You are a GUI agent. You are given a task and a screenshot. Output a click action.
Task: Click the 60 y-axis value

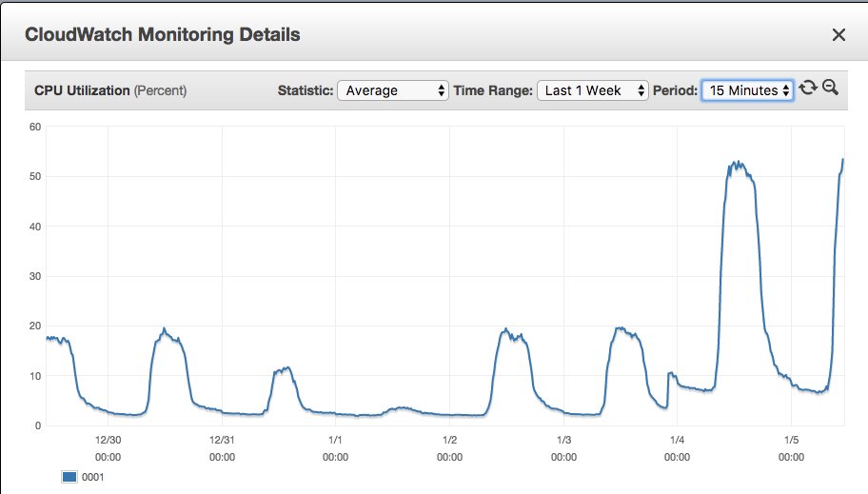point(35,127)
